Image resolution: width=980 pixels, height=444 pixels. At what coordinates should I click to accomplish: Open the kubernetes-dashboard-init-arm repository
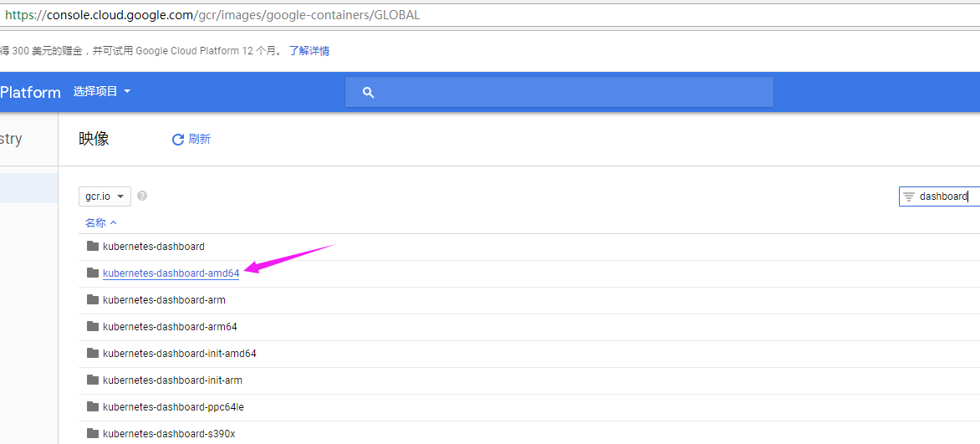tap(172, 380)
